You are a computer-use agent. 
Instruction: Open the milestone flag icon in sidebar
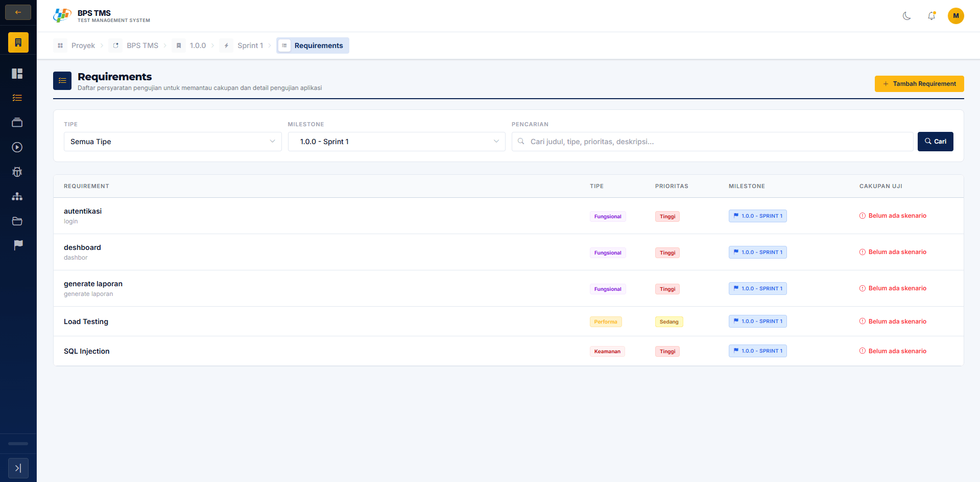pos(18,245)
